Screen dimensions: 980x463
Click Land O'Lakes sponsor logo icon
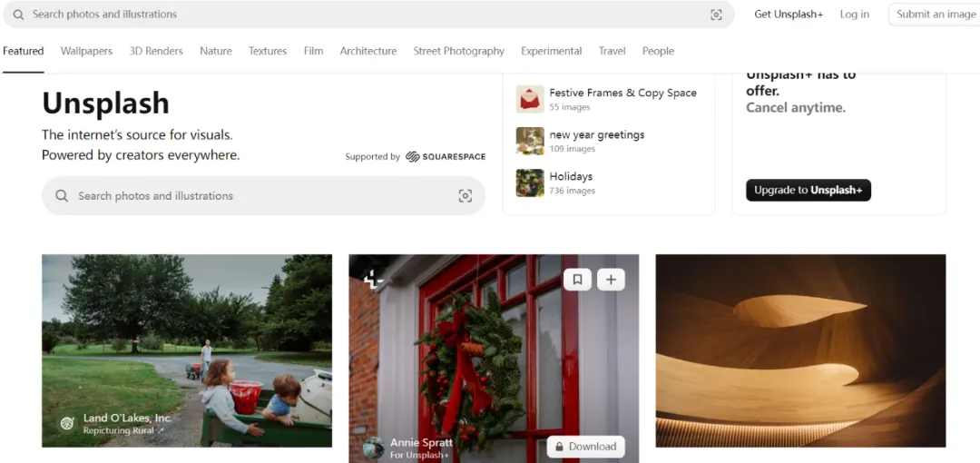(x=67, y=423)
